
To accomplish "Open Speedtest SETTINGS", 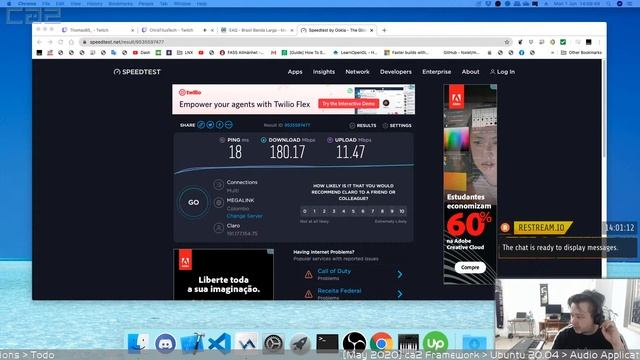I will (397, 125).
